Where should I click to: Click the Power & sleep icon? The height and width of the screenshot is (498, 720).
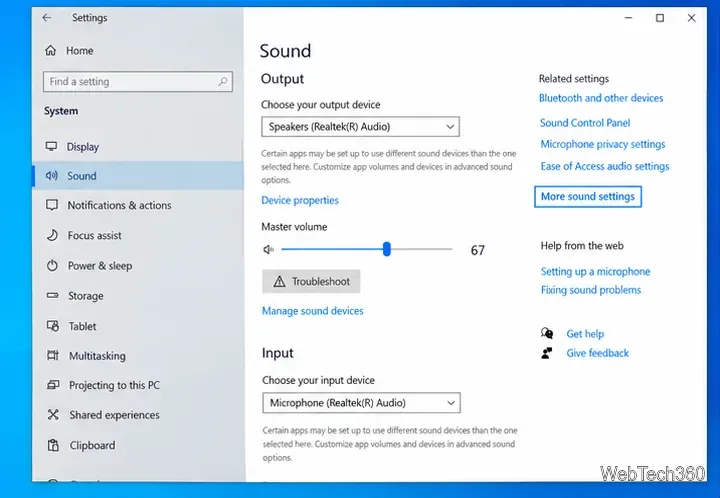pos(52,265)
